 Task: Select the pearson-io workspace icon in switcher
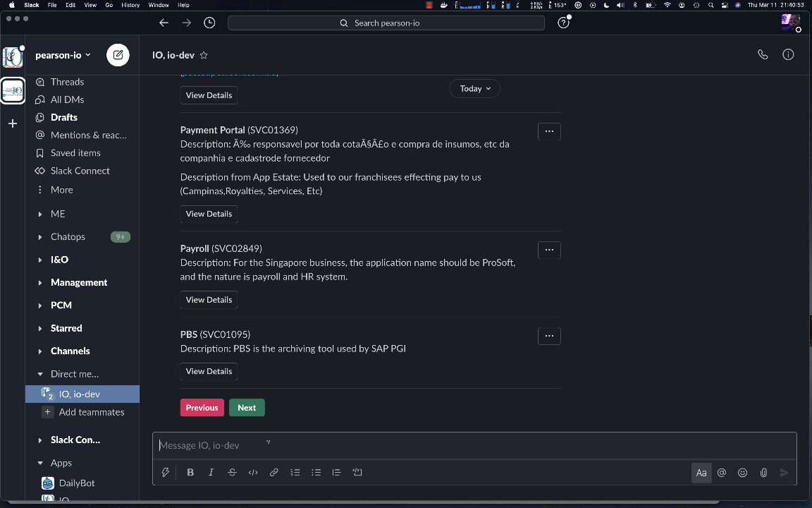click(13, 91)
